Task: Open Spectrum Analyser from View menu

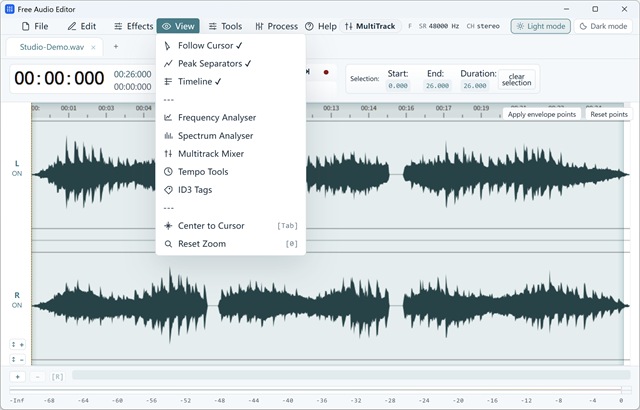Action: pyautogui.click(x=231, y=135)
